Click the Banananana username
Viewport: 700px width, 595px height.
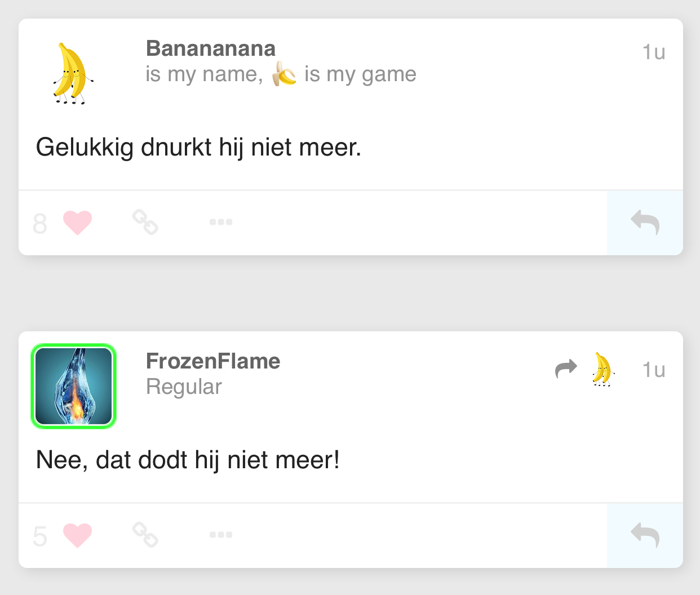click(211, 48)
